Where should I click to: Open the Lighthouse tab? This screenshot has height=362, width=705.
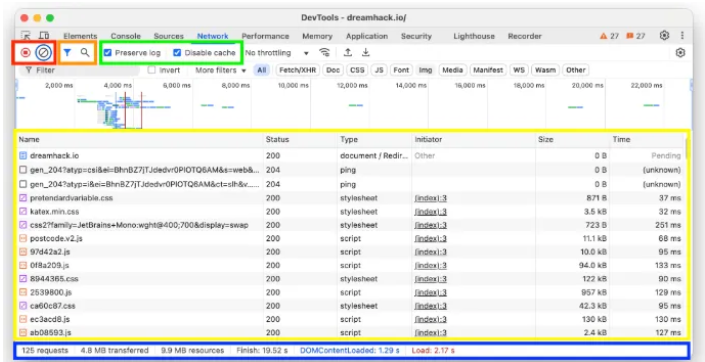pyautogui.click(x=474, y=36)
